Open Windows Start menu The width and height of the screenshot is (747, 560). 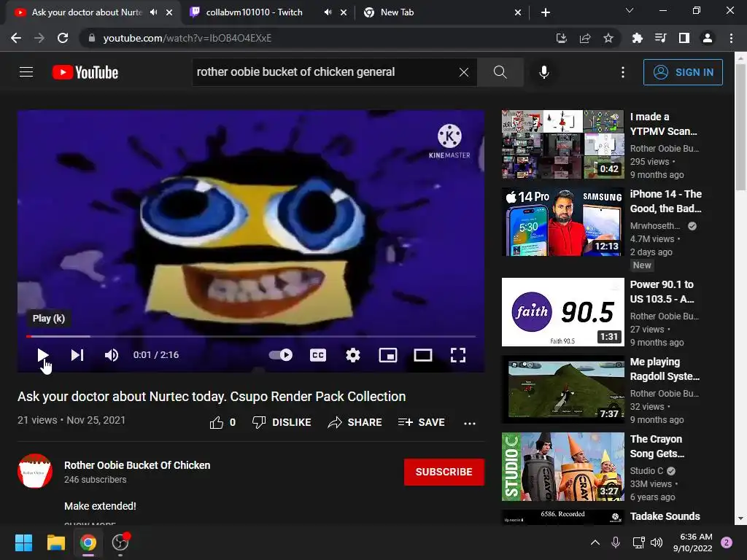[24, 542]
